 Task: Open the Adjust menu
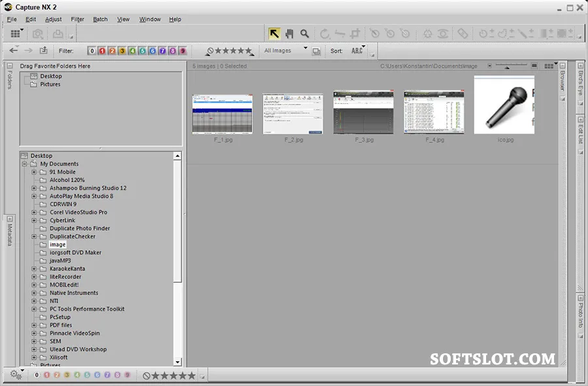pyautogui.click(x=54, y=19)
